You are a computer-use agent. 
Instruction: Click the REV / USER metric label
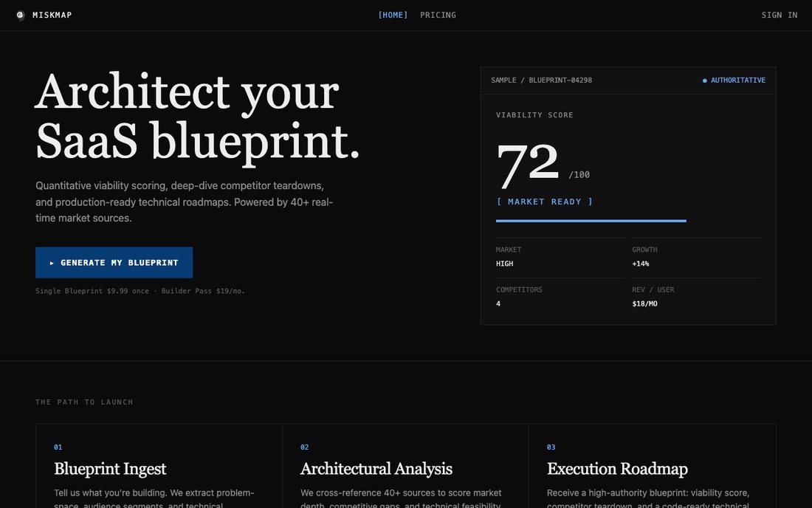coord(653,290)
